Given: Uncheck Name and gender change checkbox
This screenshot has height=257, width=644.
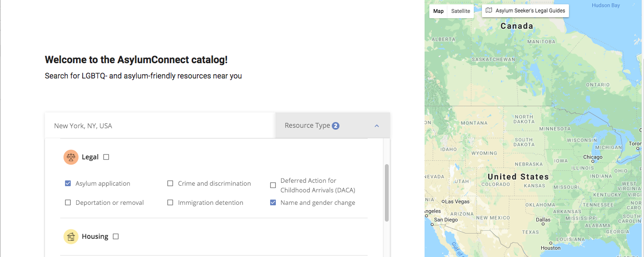Looking at the screenshot, I should (x=273, y=202).
